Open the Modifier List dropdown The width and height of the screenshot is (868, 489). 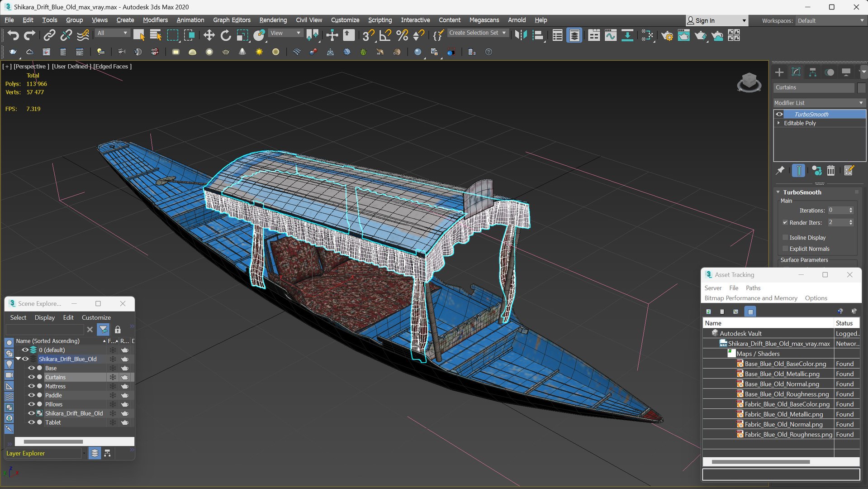pyautogui.click(x=819, y=103)
